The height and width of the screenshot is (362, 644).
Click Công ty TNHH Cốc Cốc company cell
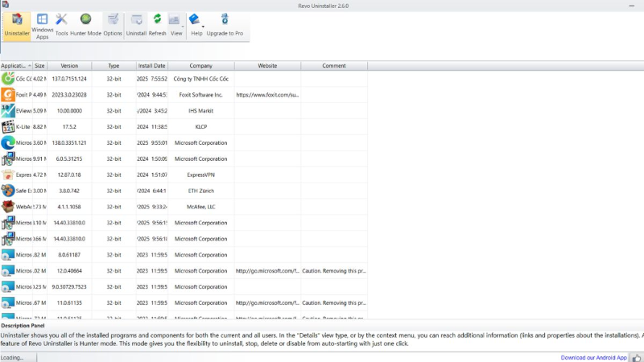200,78
